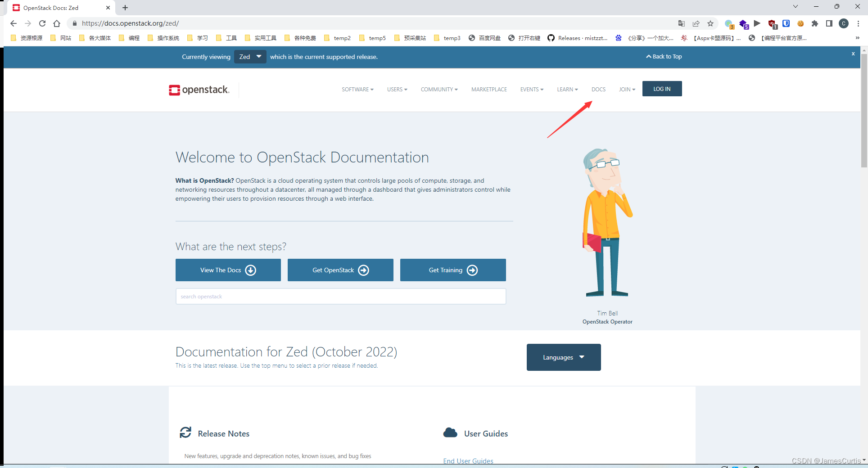Click the Release Notes heading

(x=224, y=434)
